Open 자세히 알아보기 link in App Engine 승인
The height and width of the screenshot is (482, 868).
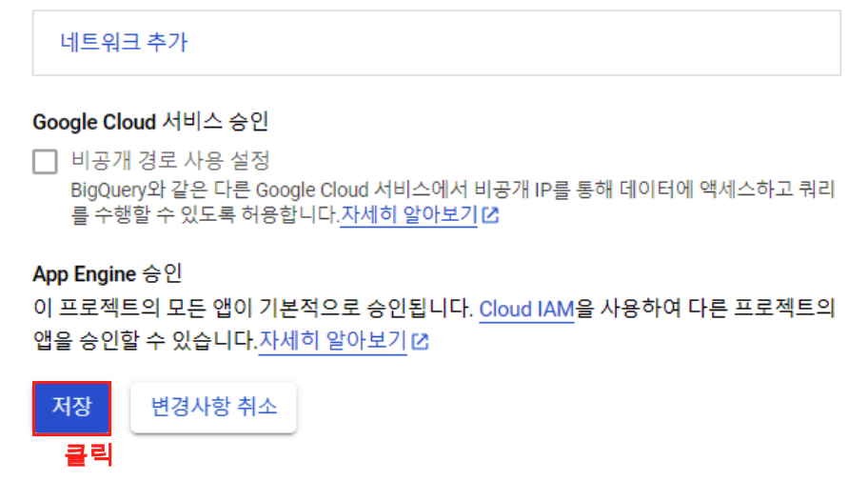point(333,341)
